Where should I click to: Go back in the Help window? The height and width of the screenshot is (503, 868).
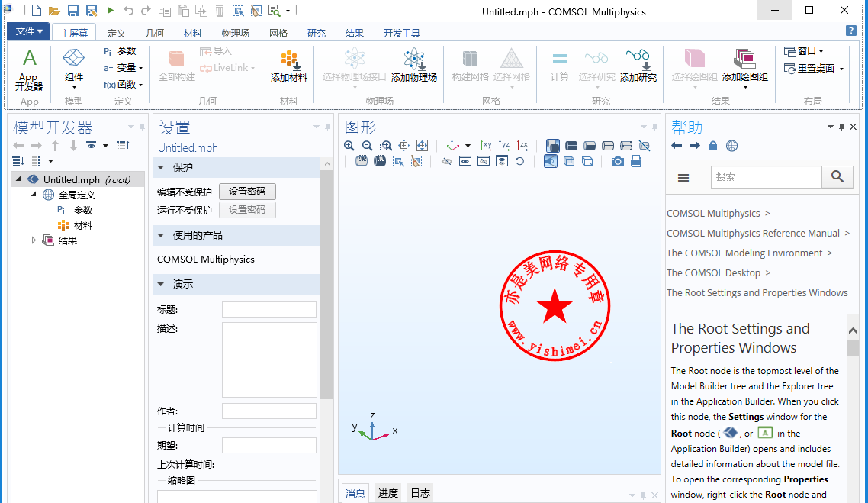pyautogui.click(x=677, y=146)
